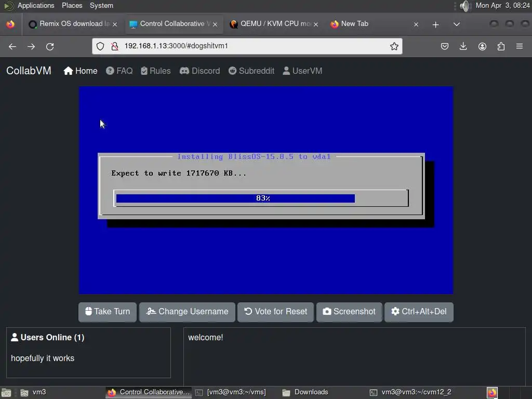Open the System menu
The height and width of the screenshot is (399, 532).
(x=101, y=5)
